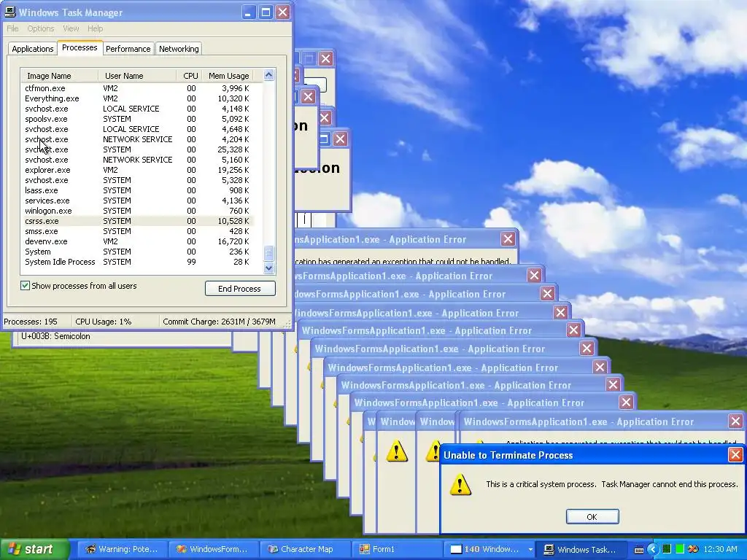Minimize the Windows Task Manager window
This screenshot has height=560, width=747.
(248, 12)
